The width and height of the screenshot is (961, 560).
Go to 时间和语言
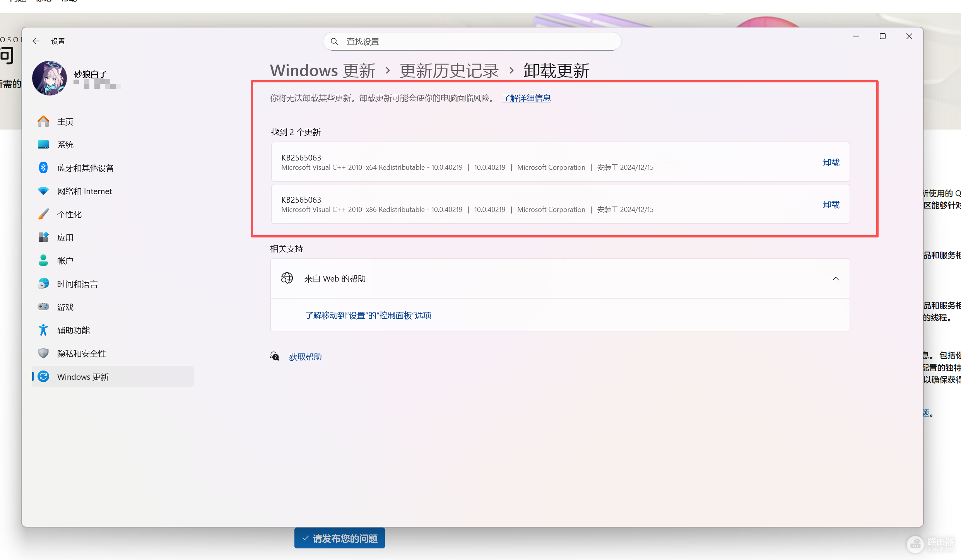[x=113, y=284]
